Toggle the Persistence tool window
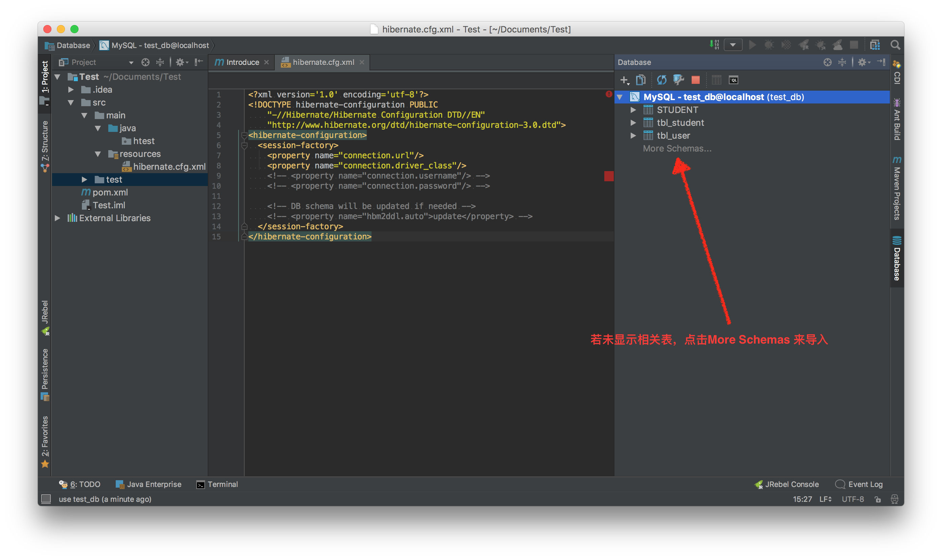The width and height of the screenshot is (942, 560). tap(45, 374)
